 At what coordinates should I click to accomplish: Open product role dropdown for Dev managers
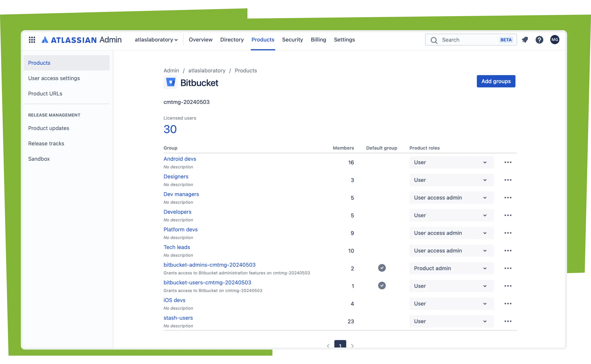[451, 198]
